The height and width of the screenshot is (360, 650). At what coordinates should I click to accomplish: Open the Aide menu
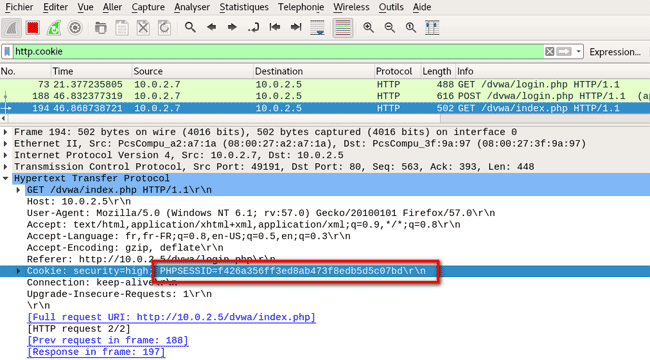[422, 7]
